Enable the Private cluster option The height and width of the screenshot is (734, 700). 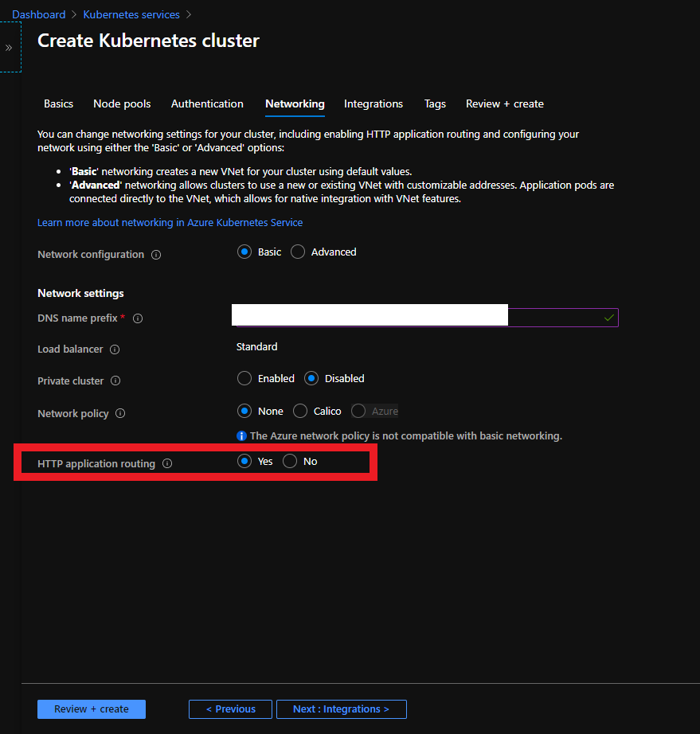[x=244, y=379]
